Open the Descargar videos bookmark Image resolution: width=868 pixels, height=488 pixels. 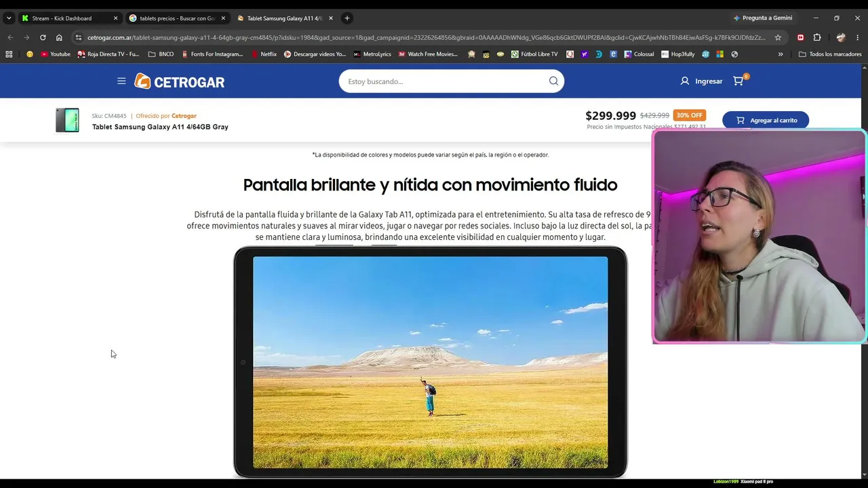tap(315, 54)
